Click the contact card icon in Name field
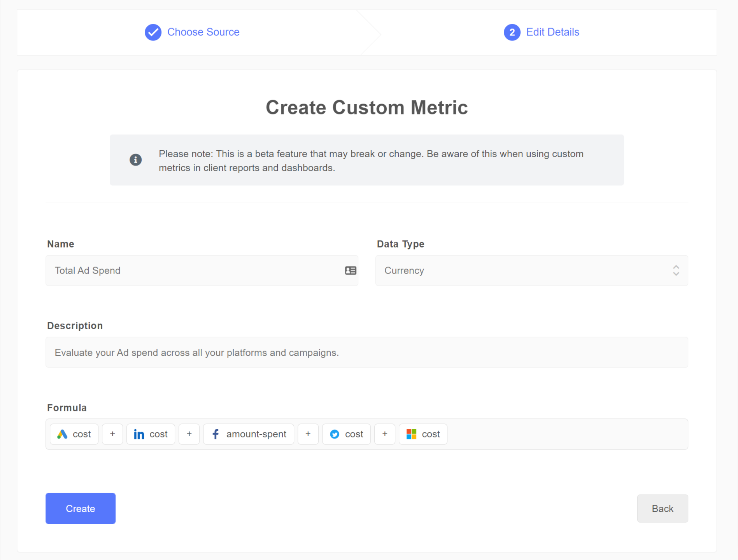 click(350, 270)
